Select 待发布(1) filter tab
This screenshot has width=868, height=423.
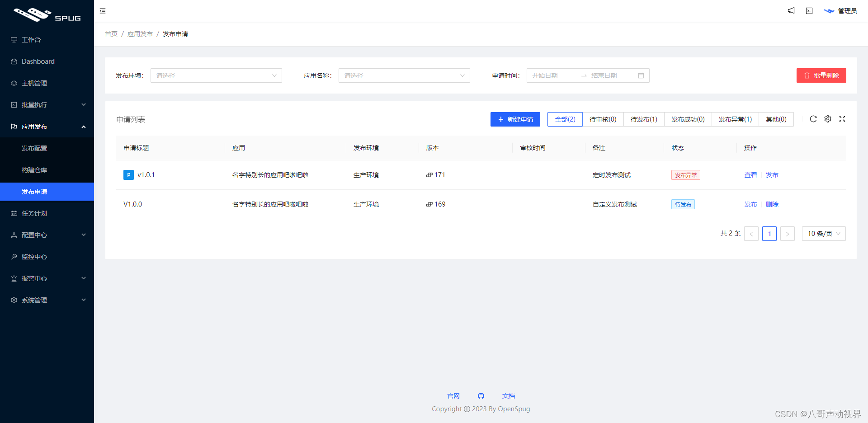tap(644, 119)
